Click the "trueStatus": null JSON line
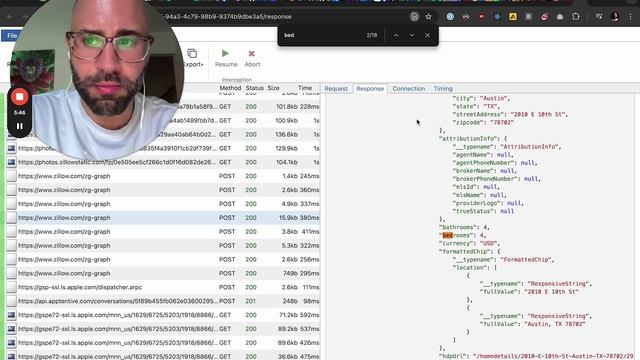This screenshot has height=360, width=640. coord(483,211)
